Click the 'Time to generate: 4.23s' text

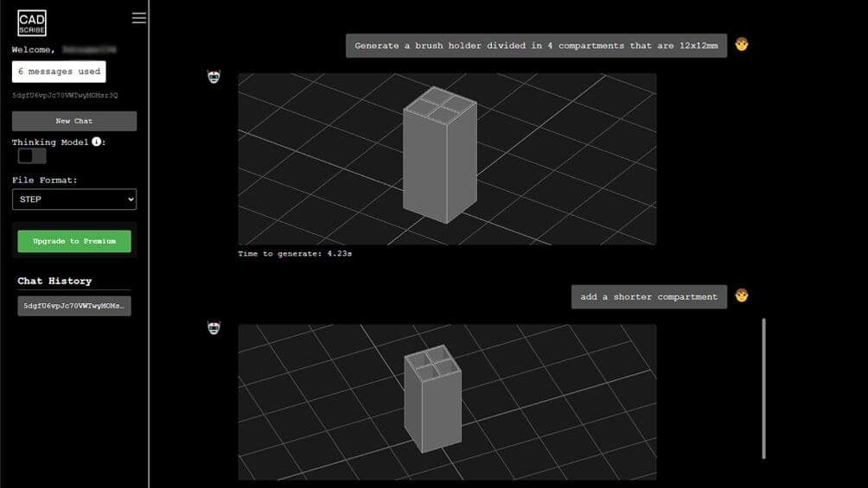295,253
